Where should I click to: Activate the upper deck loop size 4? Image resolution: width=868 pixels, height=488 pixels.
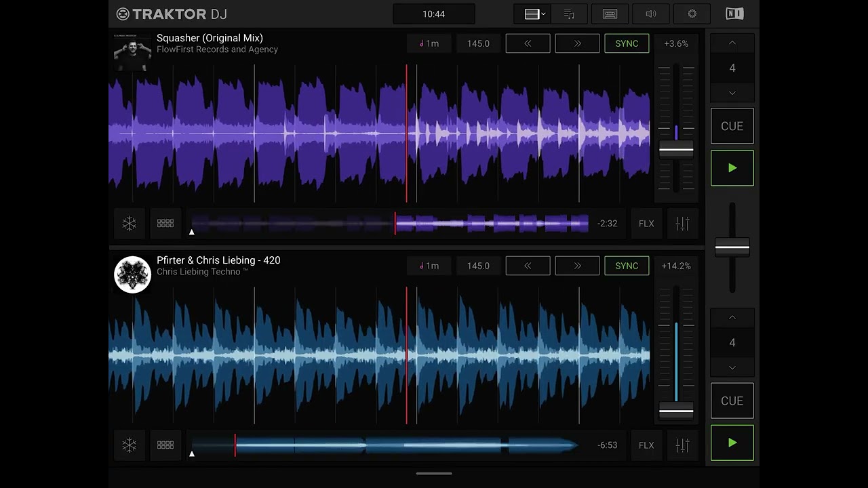coord(732,68)
